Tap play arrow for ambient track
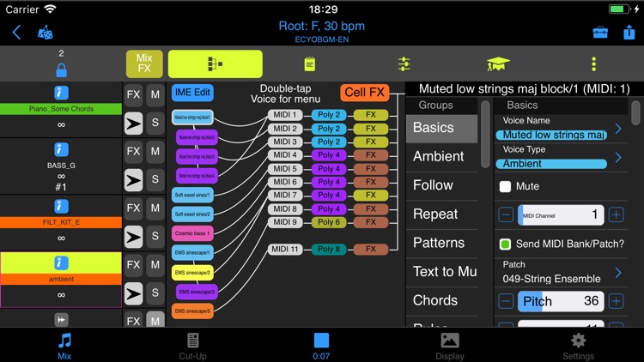This screenshot has width=644, height=362. pos(133,293)
